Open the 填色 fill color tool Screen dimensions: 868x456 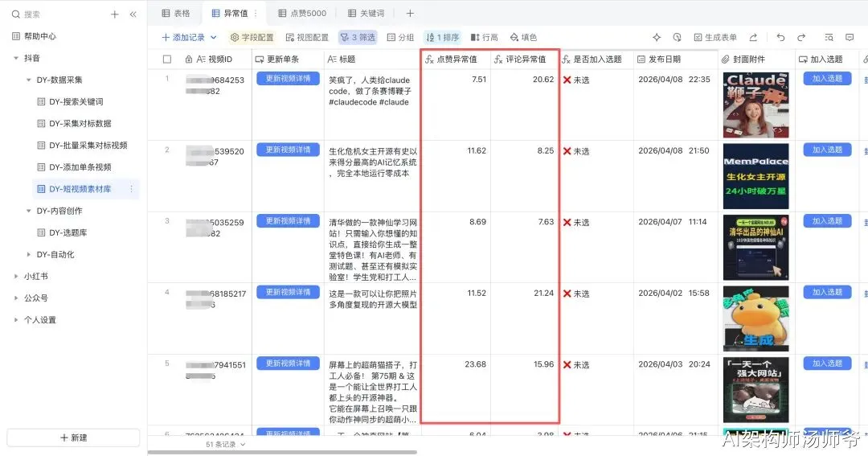[x=523, y=37]
